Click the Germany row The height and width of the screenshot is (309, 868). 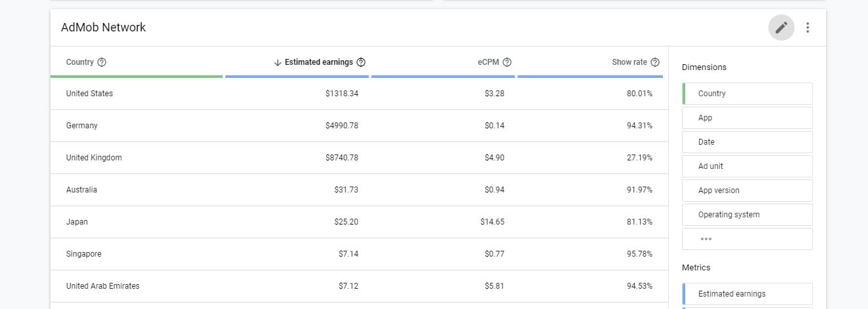click(359, 126)
